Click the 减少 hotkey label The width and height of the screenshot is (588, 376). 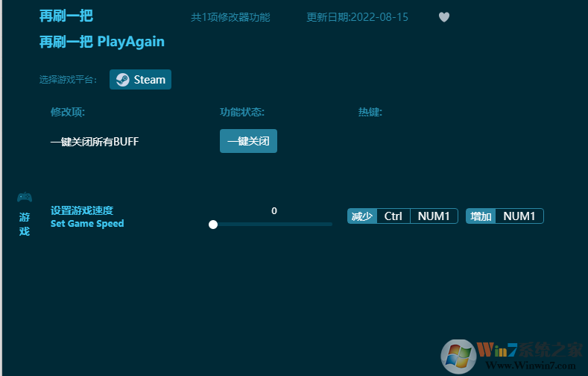[x=362, y=216]
